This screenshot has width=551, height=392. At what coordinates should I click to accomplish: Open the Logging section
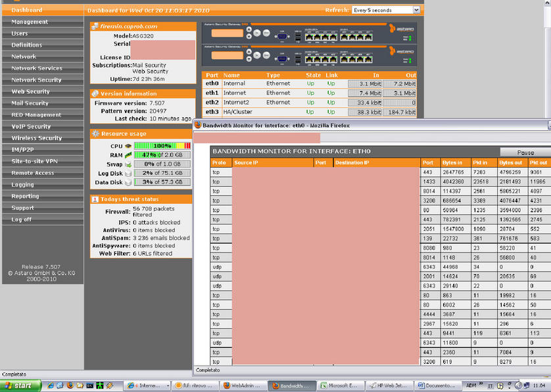(x=43, y=184)
